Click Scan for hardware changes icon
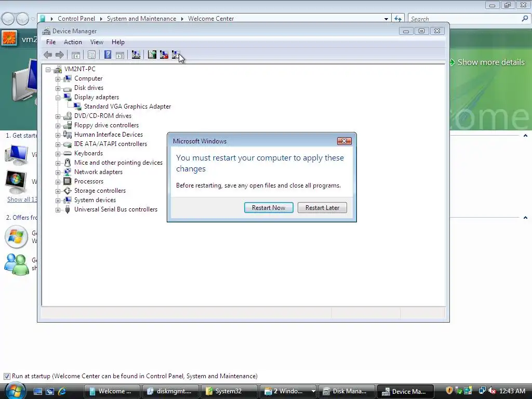532x399 pixels. pyautogui.click(x=136, y=55)
